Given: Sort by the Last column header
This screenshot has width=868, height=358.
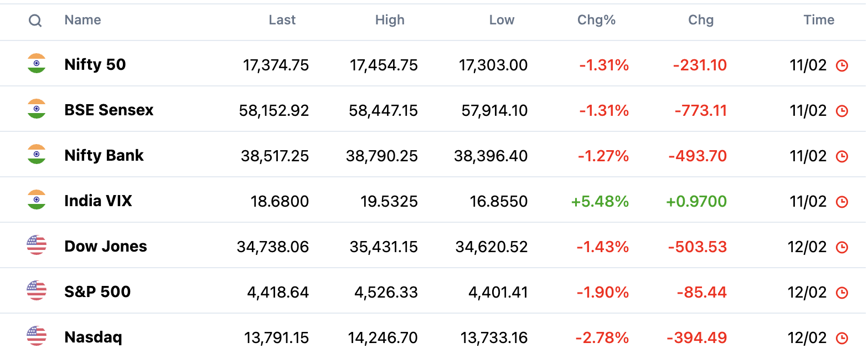Looking at the screenshot, I should (282, 21).
